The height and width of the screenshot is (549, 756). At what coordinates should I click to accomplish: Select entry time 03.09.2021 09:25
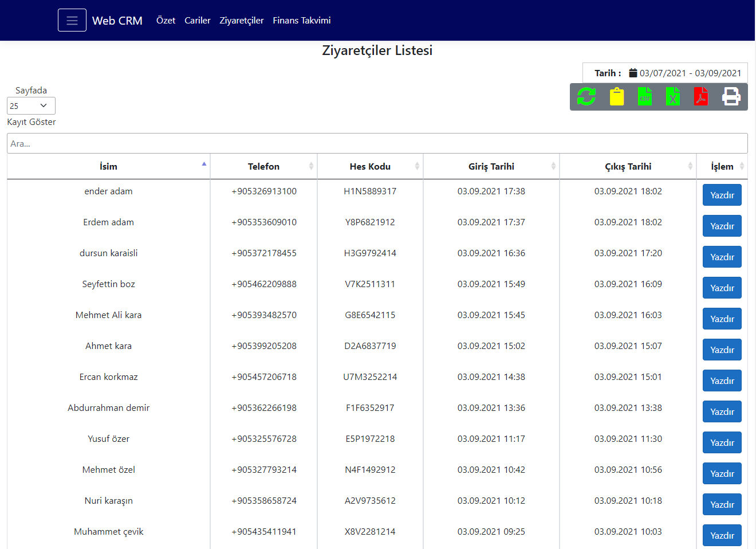pos(491,531)
